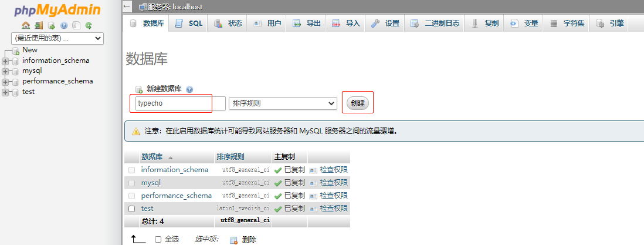Image resolution: width=644 pixels, height=245 pixels.
Task: Click 检查权限 icon for test row
Action: pyautogui.click(x=313, y=209)
